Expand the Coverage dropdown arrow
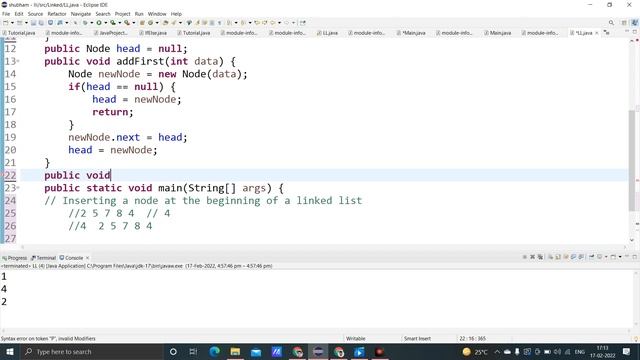This screenshot has height=360, width=640. [120, 23]
